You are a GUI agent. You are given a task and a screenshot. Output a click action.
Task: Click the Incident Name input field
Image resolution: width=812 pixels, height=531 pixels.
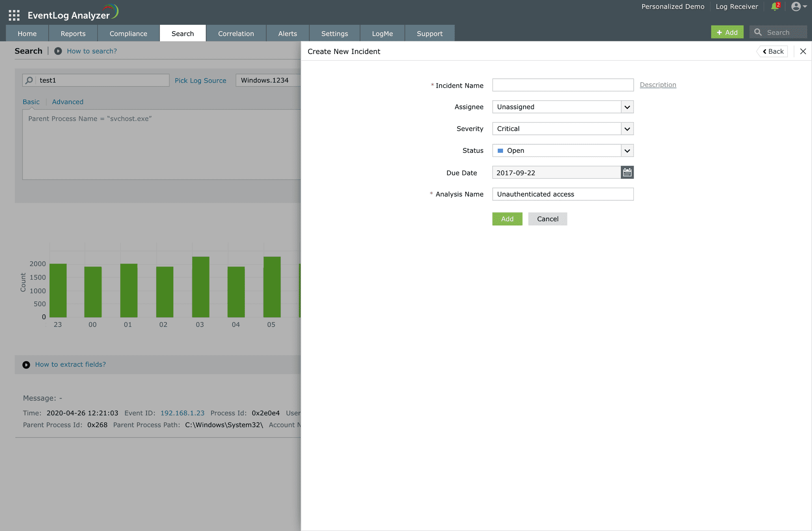[x=563, y=85]
